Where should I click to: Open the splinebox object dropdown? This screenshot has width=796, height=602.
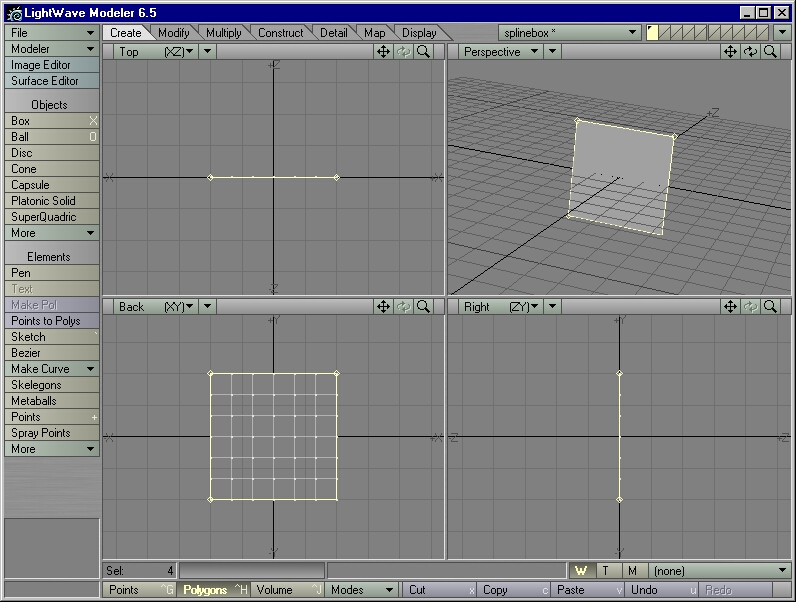point(570,33)
